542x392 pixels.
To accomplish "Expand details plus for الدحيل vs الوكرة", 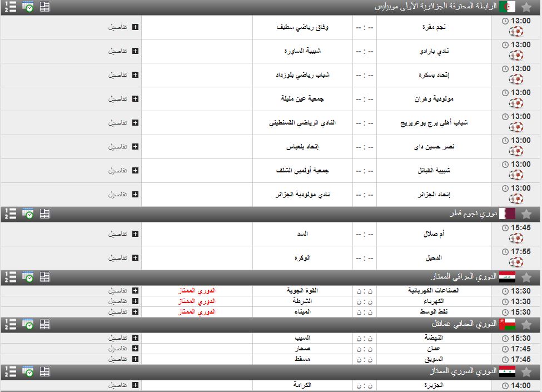I will point(135,258).
